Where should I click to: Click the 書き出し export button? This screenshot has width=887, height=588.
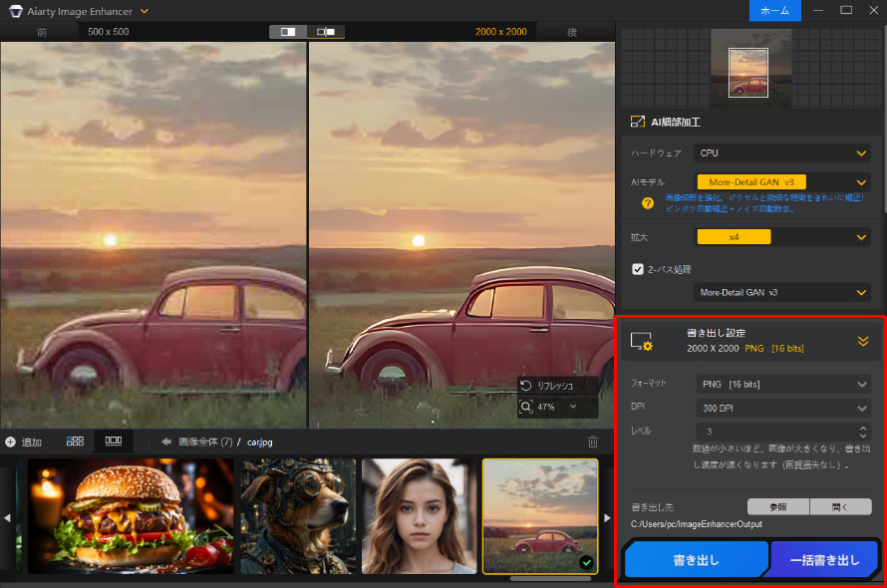click(696, 559)
